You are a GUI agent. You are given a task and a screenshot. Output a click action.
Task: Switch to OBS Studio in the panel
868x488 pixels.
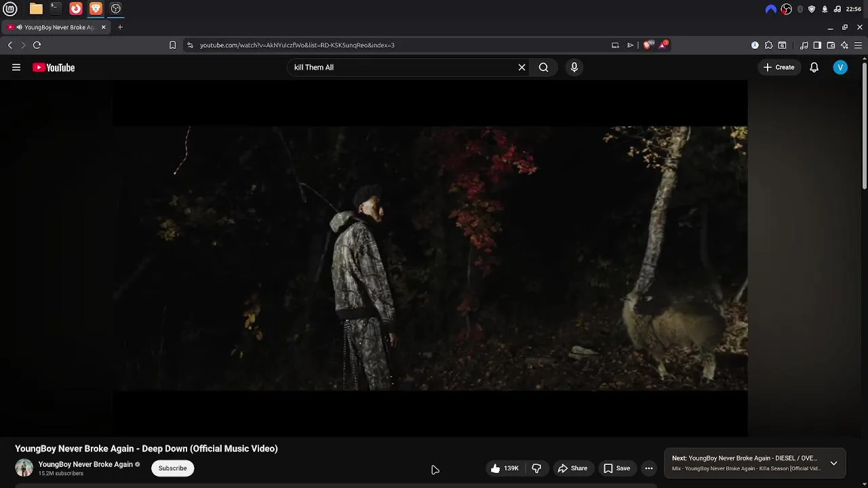(116, 9)
